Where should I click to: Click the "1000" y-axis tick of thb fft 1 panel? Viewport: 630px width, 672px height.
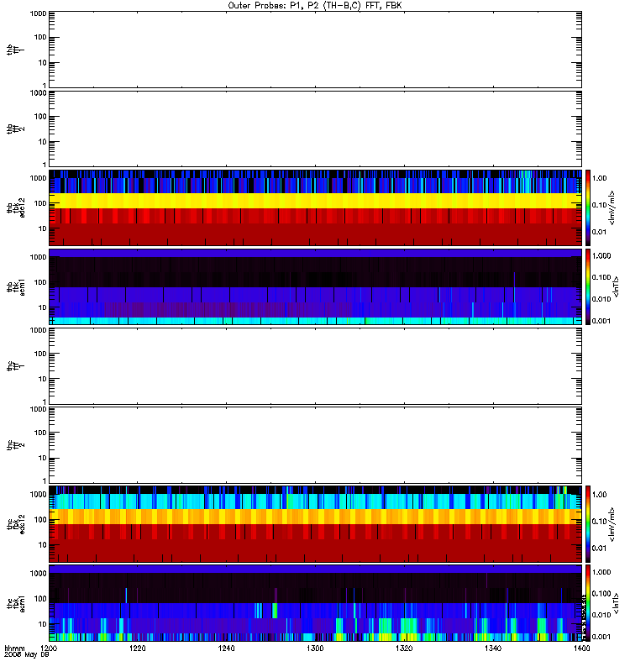point(38,13)
